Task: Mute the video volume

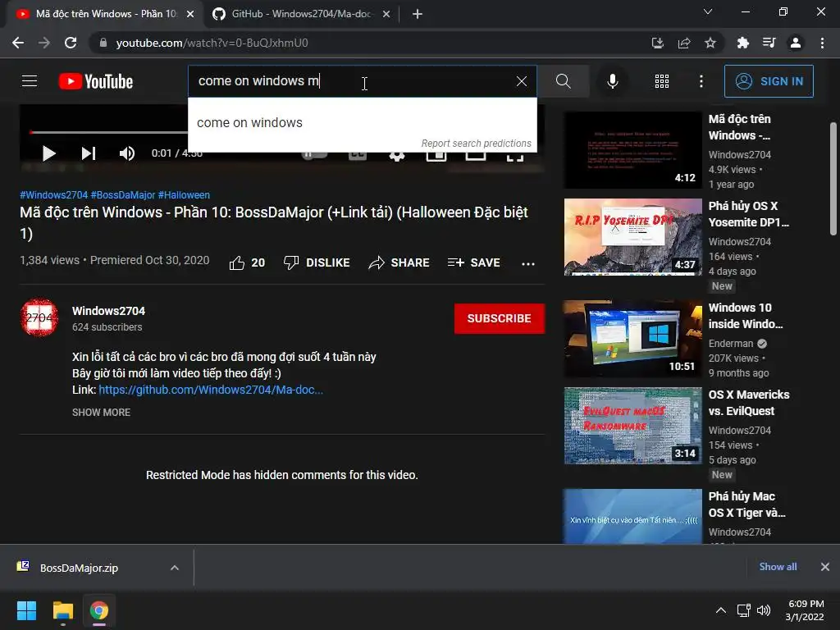Action: point(127,153)
